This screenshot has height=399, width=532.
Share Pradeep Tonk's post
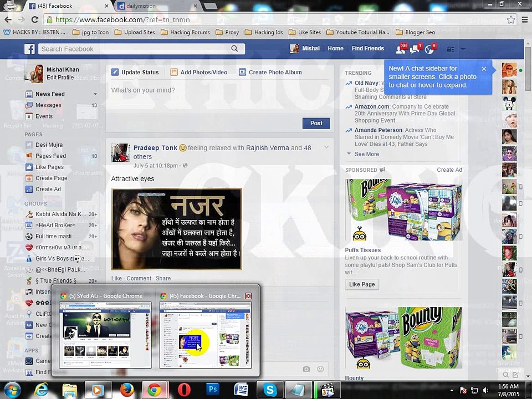coord(163,278)
